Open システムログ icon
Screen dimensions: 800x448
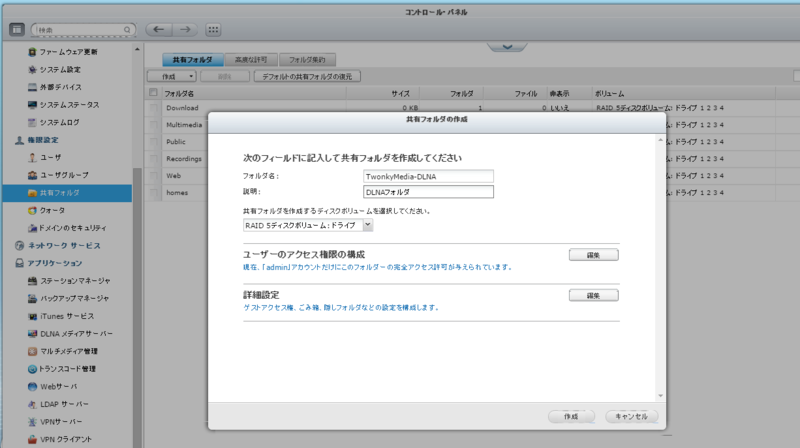tap(33, 122)
